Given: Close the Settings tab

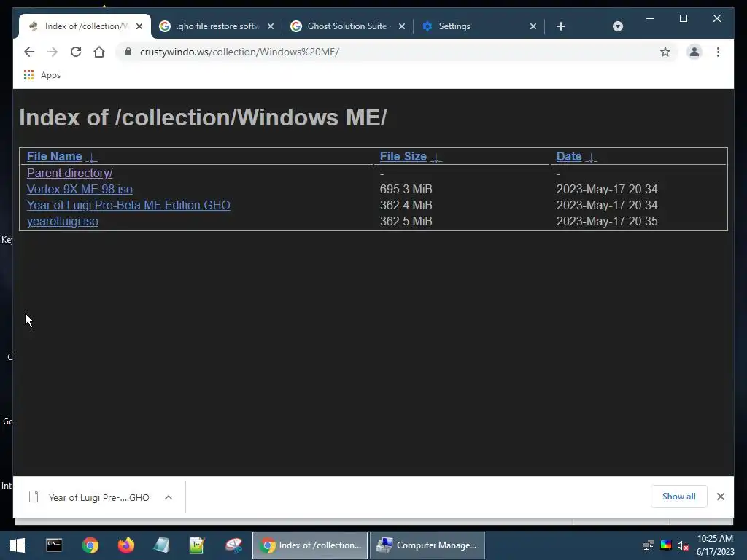Looking at the screenshot, I should (x=533, y=26).
